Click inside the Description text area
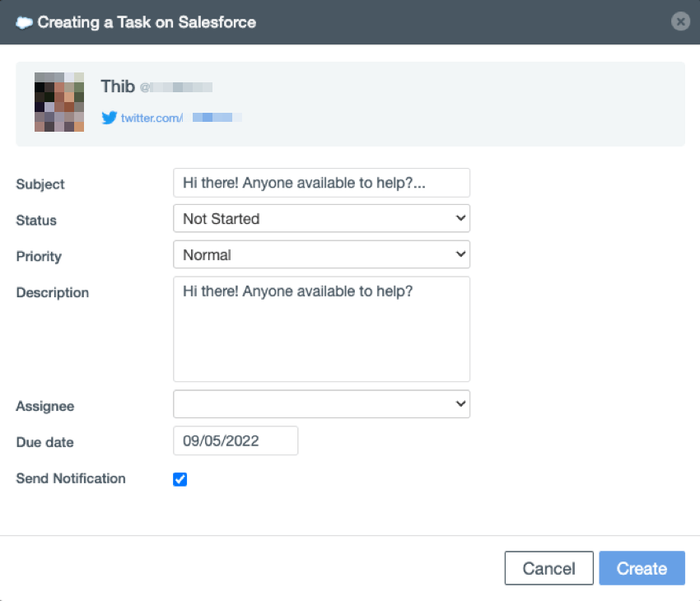Image resolution: width=700 pixels, height=601 pixels. pyautogui.click(x=321, y=329)
